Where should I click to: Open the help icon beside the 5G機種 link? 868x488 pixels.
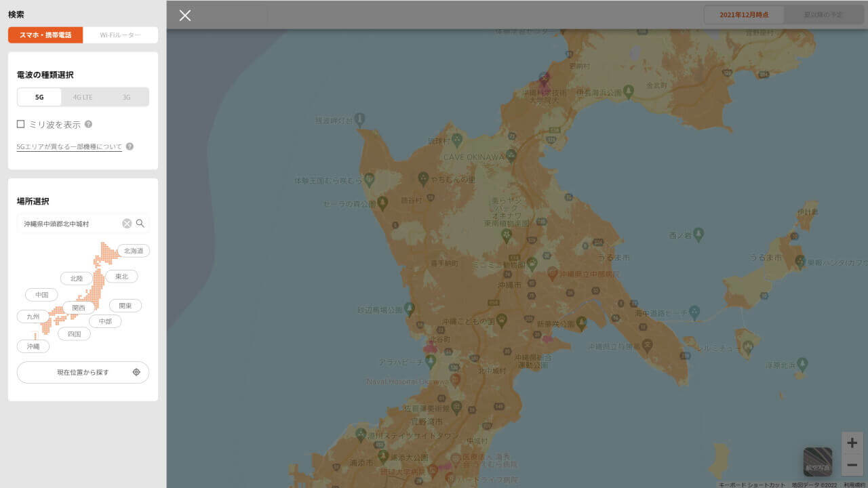click(129, 145)
